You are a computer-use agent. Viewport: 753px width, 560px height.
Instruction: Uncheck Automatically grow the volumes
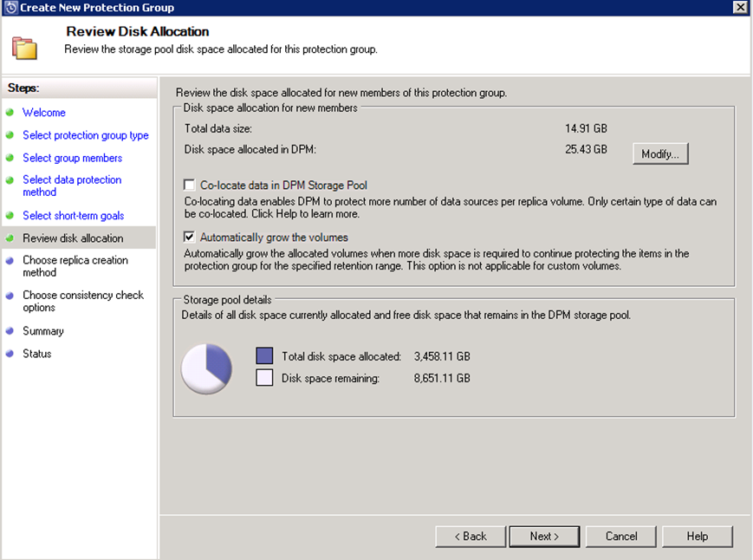(190, 237)
